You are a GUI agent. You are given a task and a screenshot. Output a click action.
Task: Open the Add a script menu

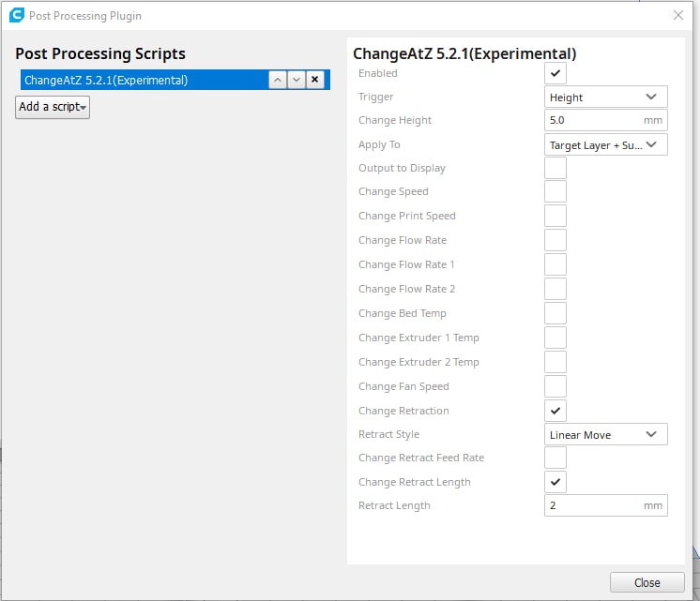(53, 107)
